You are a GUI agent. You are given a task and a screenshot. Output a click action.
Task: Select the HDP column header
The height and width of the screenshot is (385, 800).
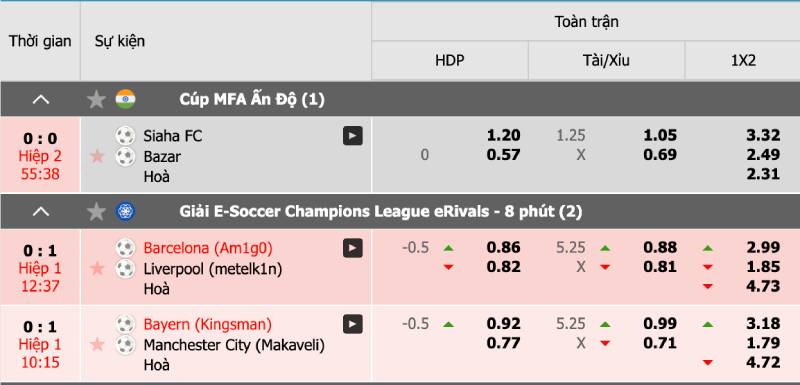coord(450,61)
